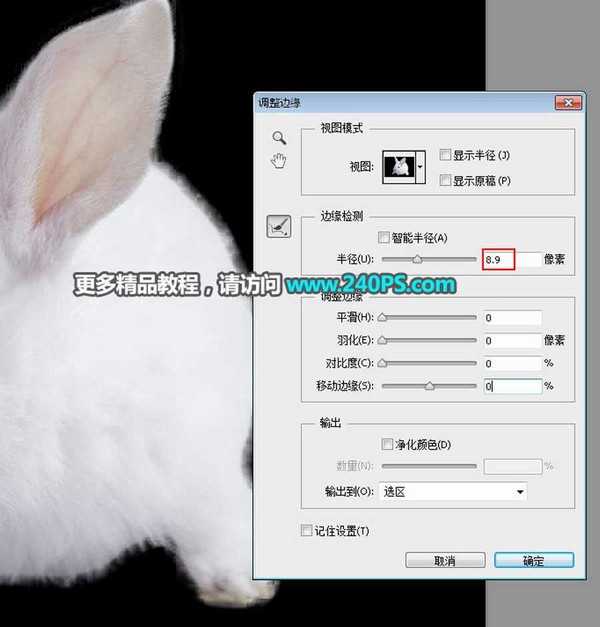This screenshot has width=600, height=627.
Task: Click the 平滑 smooth value field
Action: pyautogui.click(x=512, y=318)
